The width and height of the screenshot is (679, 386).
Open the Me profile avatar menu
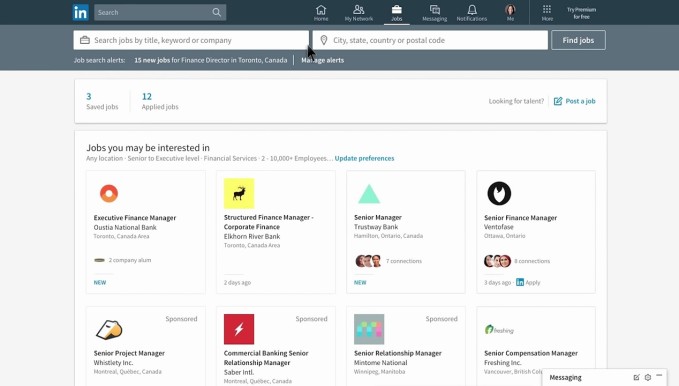510,13
